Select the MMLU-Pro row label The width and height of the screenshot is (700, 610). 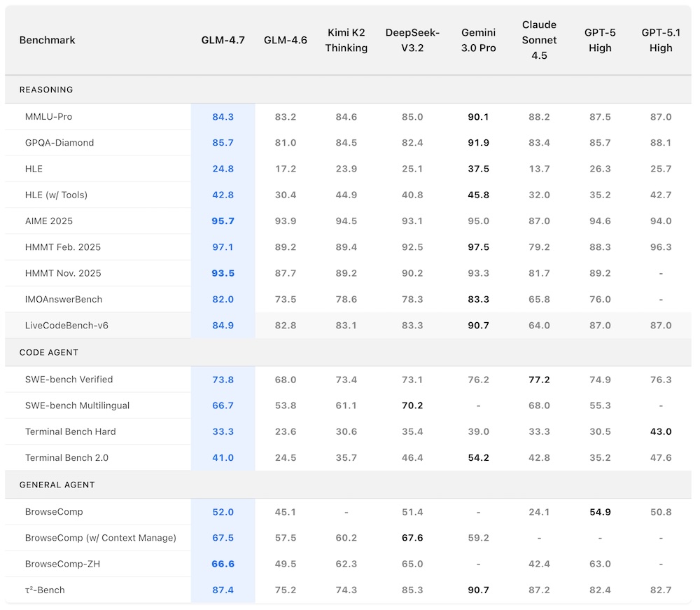click(x=48, y=117)
